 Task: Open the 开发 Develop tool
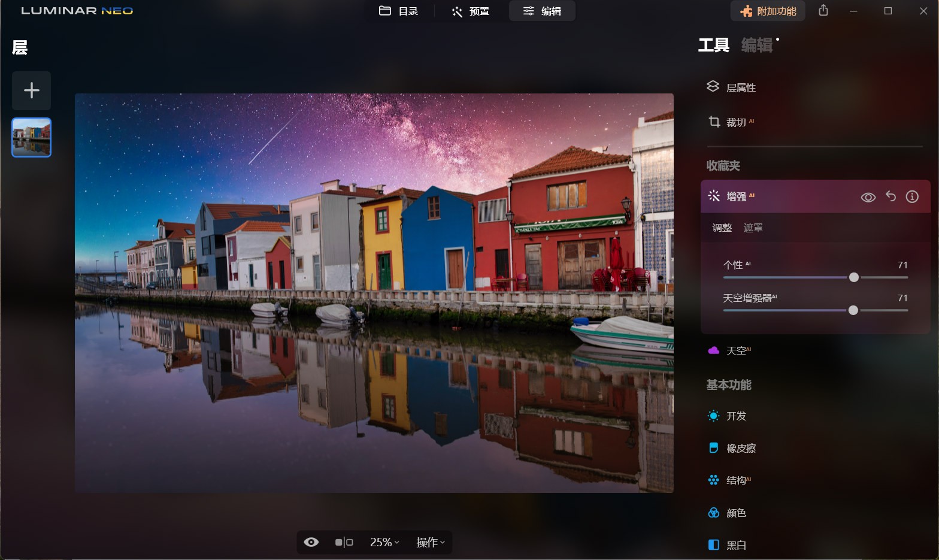[x=727, y=416]
